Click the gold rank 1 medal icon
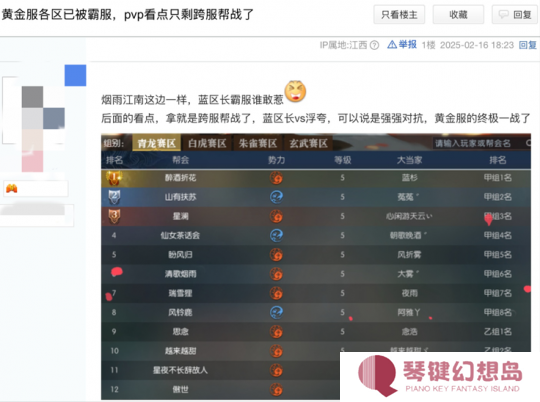 point(114,178)
